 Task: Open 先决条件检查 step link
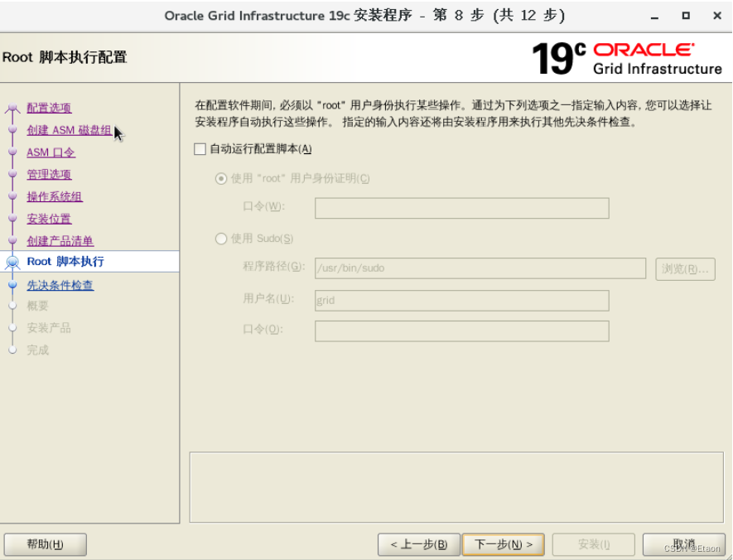click(x=60, y=285)
